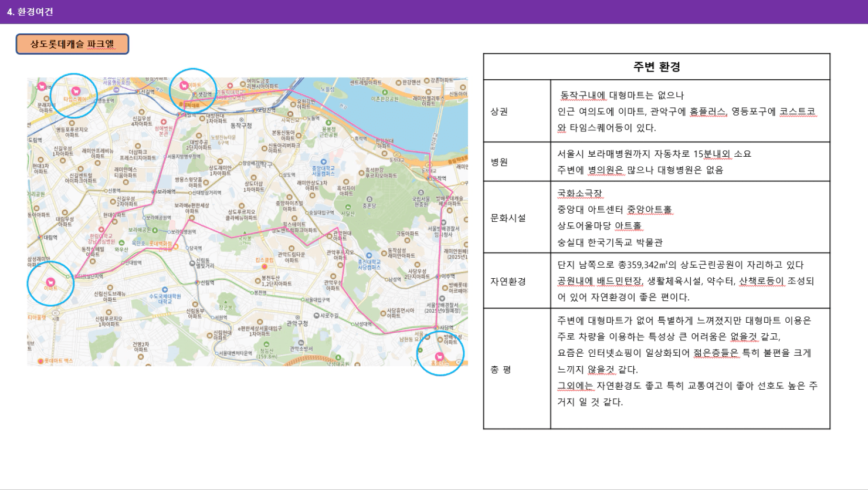This screenshot has width=868, height=490.
Task: Select the 중앙대학교 서울캠퍼스 school marker
Action: click(x=323, y=162)
